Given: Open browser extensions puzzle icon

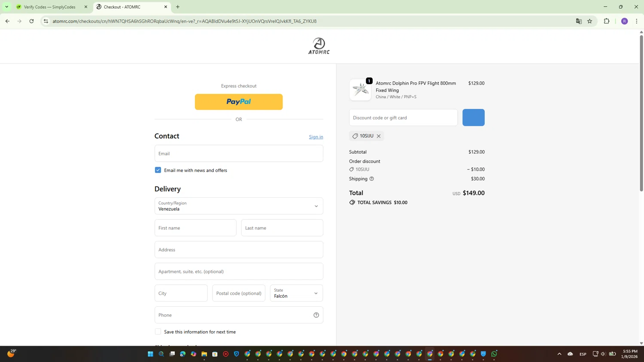Looking at the screenshot, I should (607, 21).
